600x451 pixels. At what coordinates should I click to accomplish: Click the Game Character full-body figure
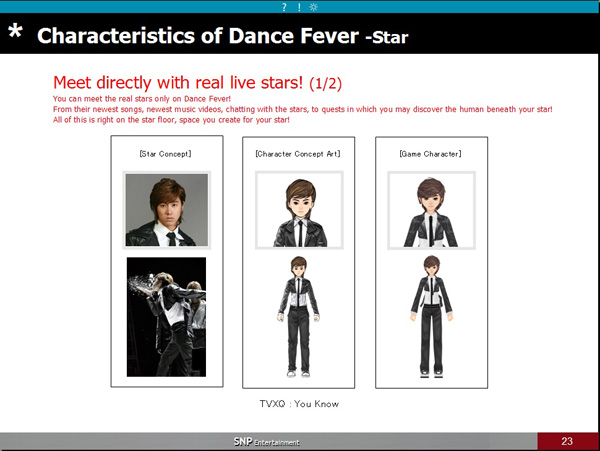(431, 315)
